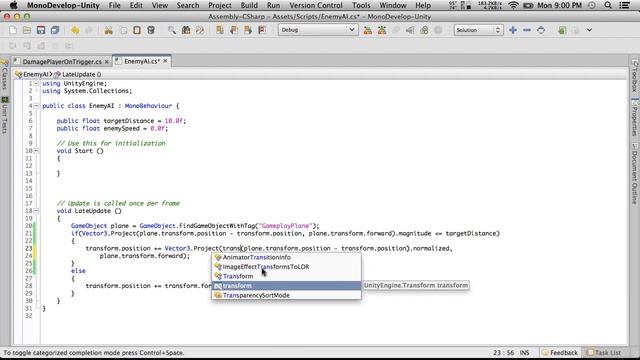Viewport: 640px width, 360px height.
Task: Click the INS insert mode indicator
Action: (x=524, y=353)
